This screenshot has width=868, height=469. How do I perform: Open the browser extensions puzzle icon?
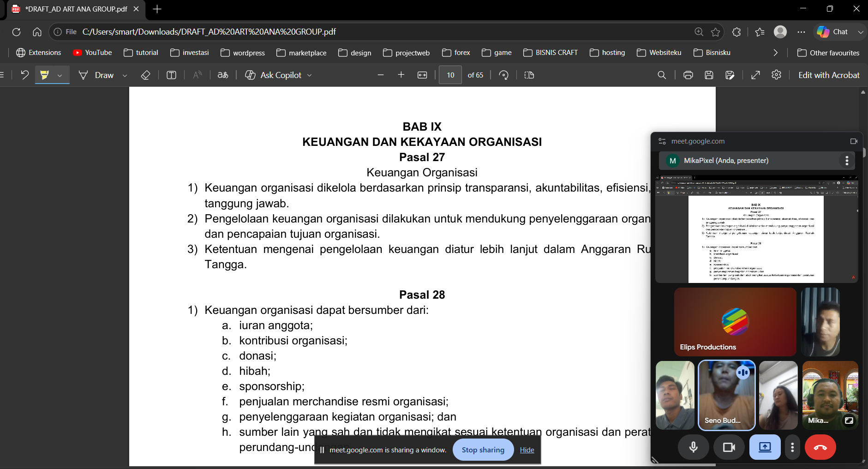(736, 32)
